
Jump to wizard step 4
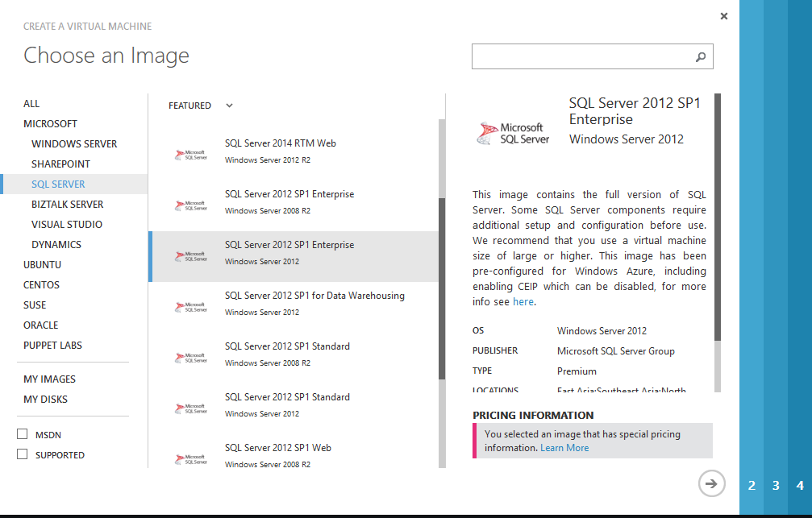pos(800,486)
